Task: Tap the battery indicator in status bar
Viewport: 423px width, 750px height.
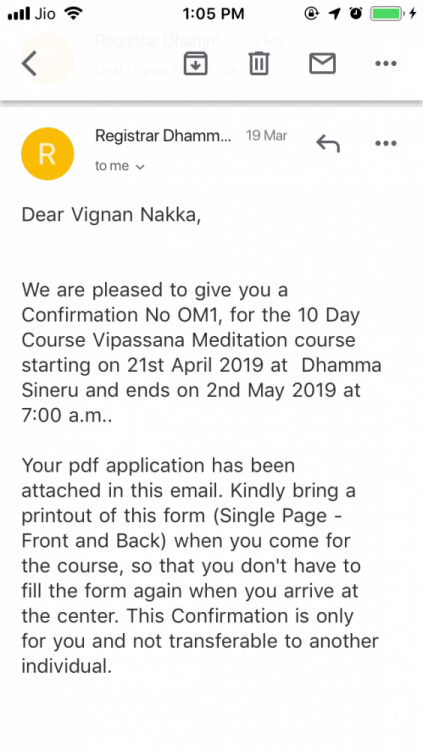Action: pos(387,14)
